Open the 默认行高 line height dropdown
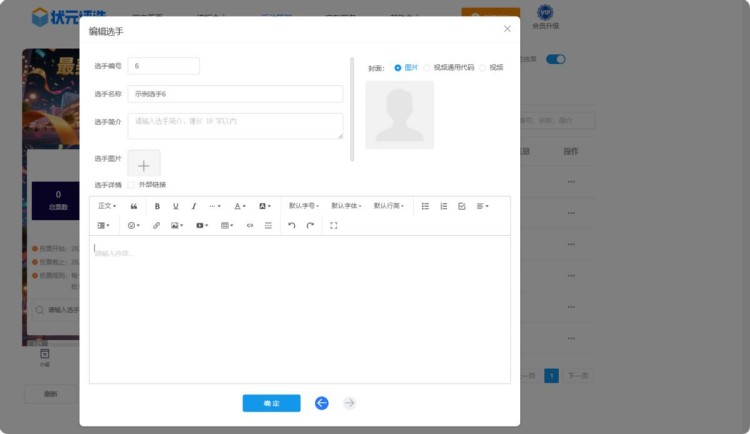 (x=389, y=206)
